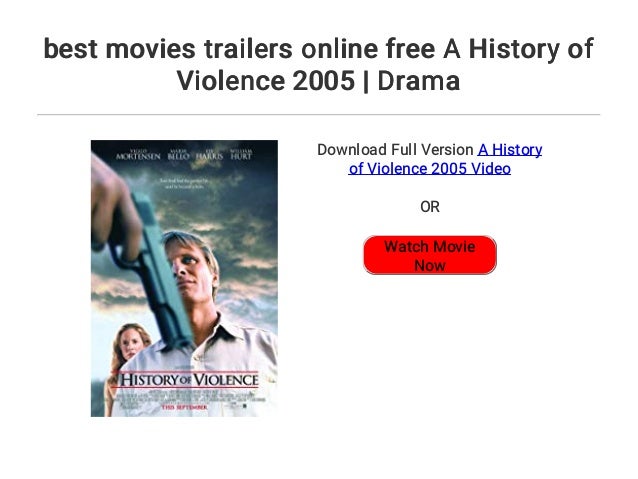Click the Hurt name on the poster

click(241, 155)
